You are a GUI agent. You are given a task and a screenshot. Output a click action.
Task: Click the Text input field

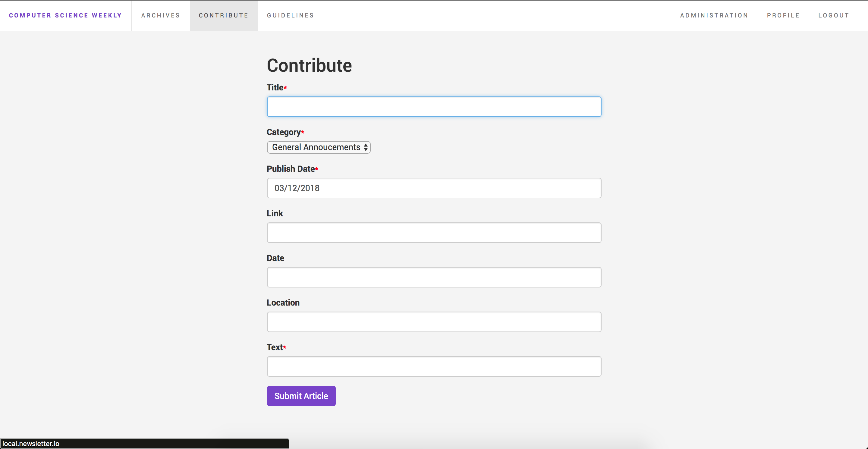pyautogui.click(x=434, y=366)
